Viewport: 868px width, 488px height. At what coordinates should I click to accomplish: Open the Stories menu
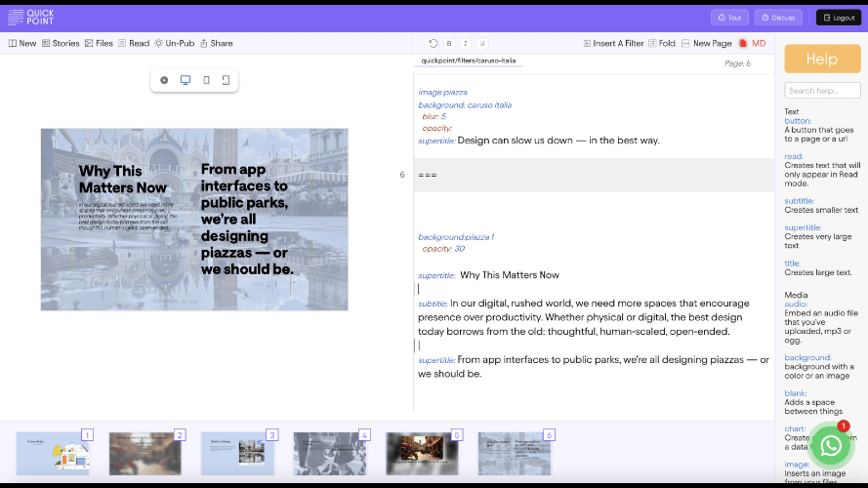pyautogui.click(x=61, y=44)
